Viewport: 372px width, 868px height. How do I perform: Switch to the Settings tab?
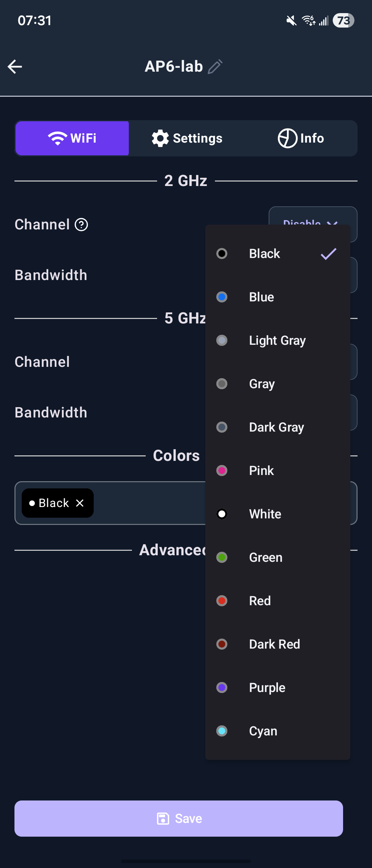(187, 138)
